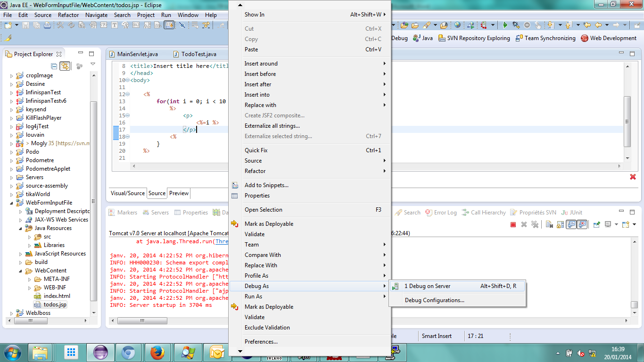Open the Open Console dropdown arrow

(634, 224)
